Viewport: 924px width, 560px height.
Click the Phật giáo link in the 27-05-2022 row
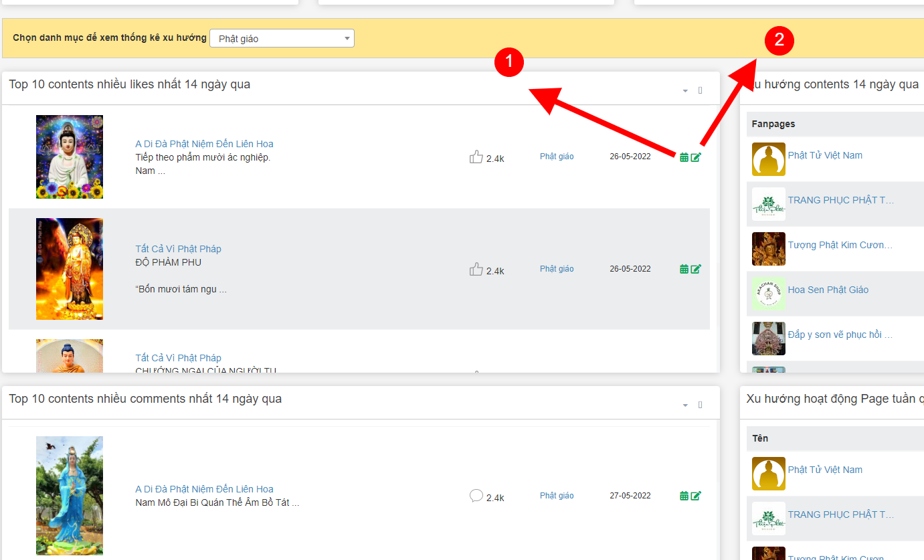point(557,496)
